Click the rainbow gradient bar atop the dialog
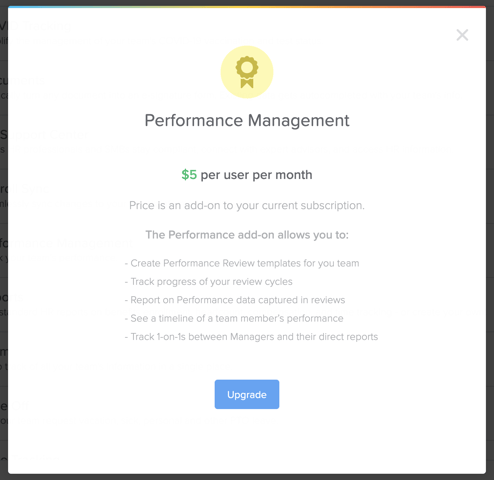494x480 pixels. 247,7
